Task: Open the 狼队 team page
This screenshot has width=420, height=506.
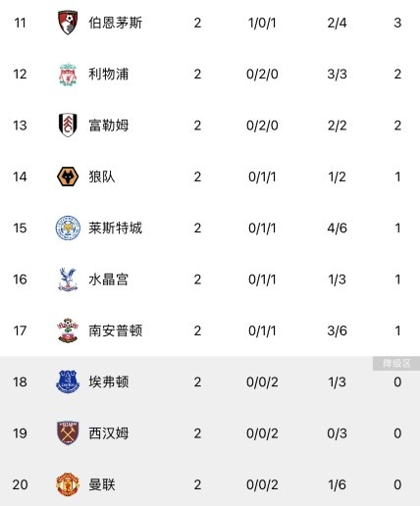Action: point(102,177)
